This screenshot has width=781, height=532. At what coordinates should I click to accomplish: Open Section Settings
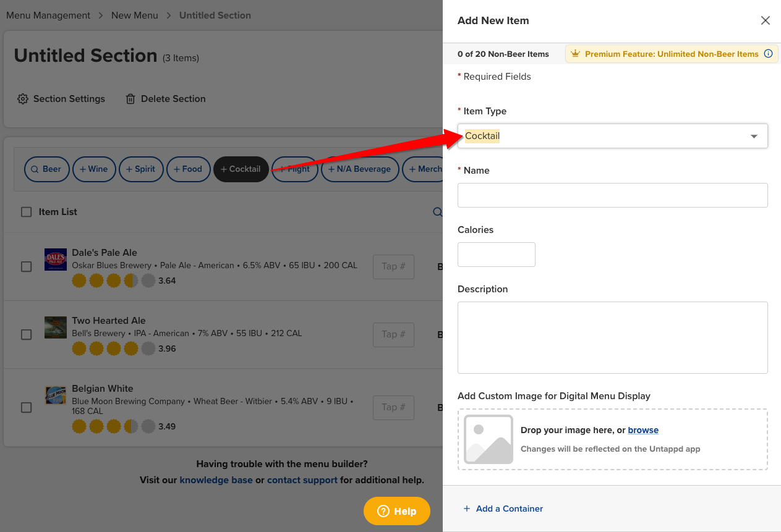pyautogui.click(x=61, y=99)
